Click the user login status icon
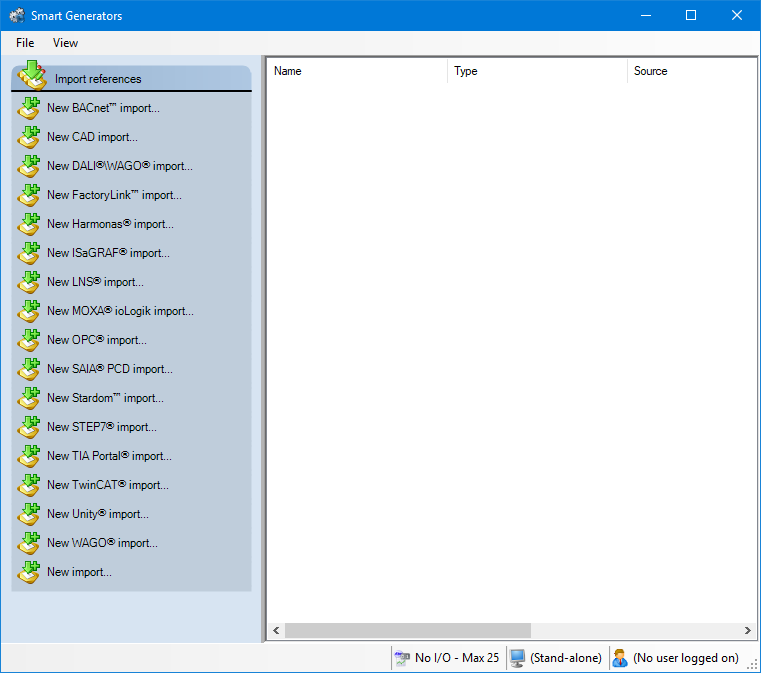Screen dimensions: 761x673 620,658
